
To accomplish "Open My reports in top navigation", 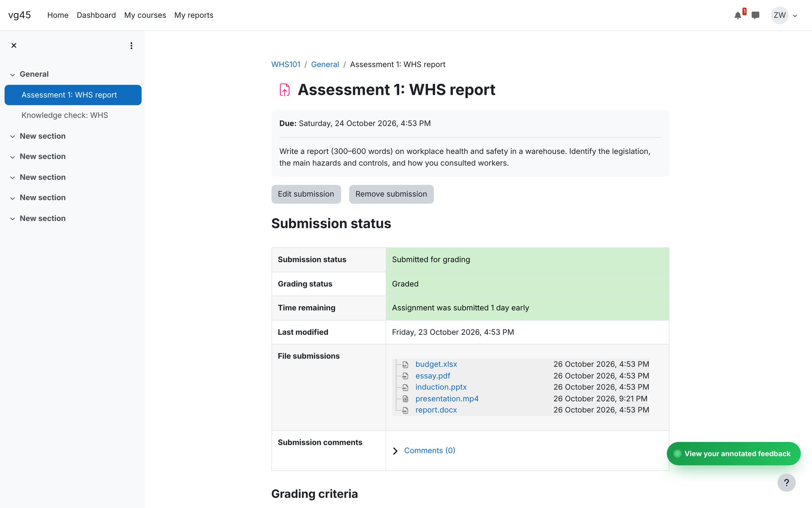I will (194, 15).
